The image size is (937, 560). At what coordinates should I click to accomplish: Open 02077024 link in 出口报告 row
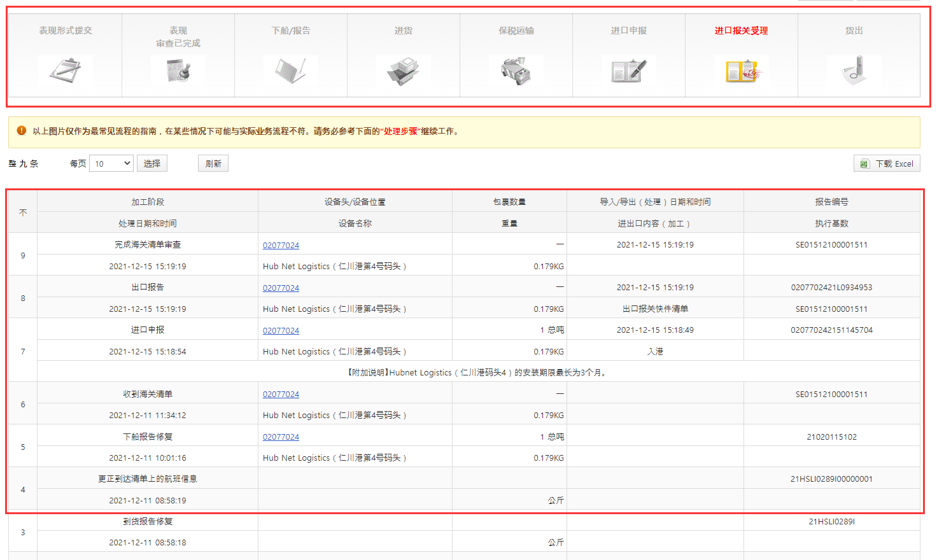point(281,288)
